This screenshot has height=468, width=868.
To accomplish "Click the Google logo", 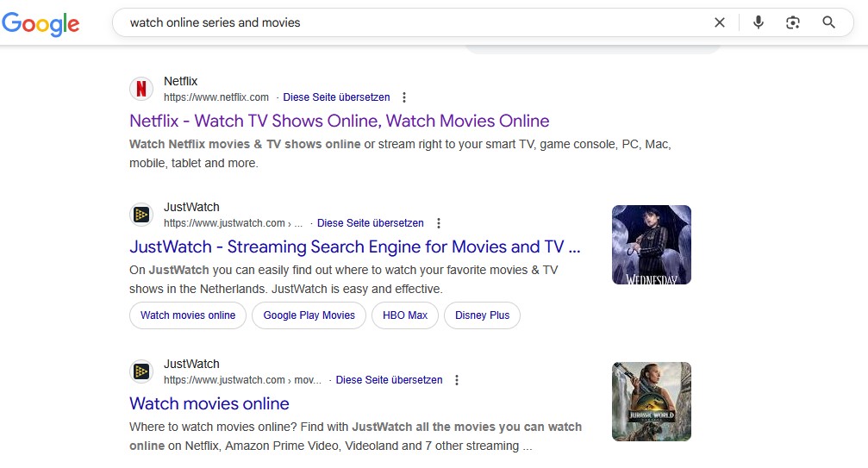I will point(41,23).
